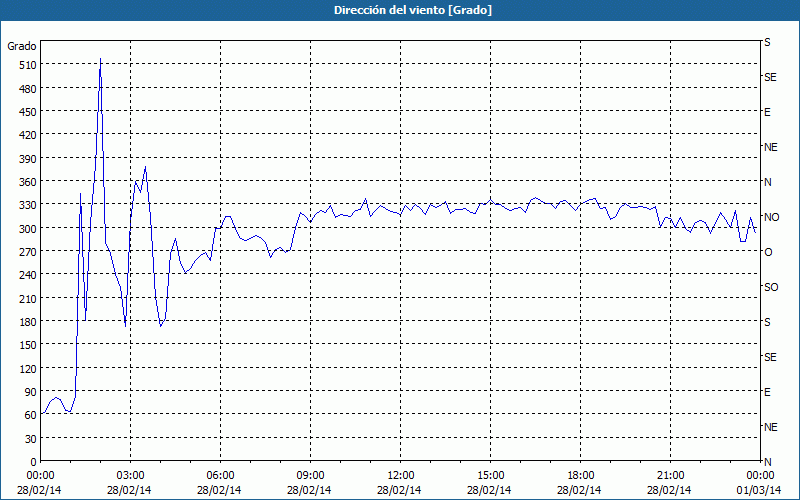Click the 330 value on the left axis
The image size is (800, 500).
28,205
